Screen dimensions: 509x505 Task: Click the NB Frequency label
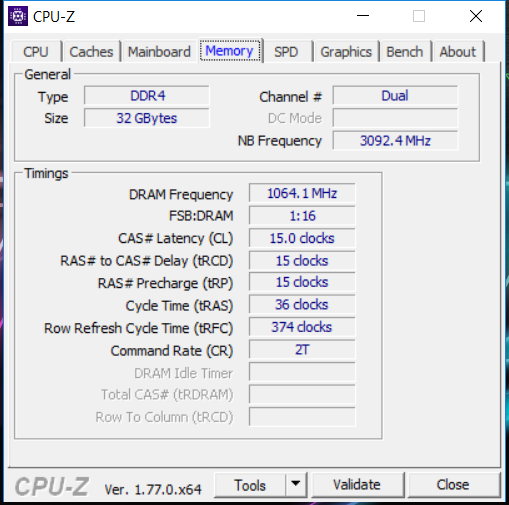(280, 141)
